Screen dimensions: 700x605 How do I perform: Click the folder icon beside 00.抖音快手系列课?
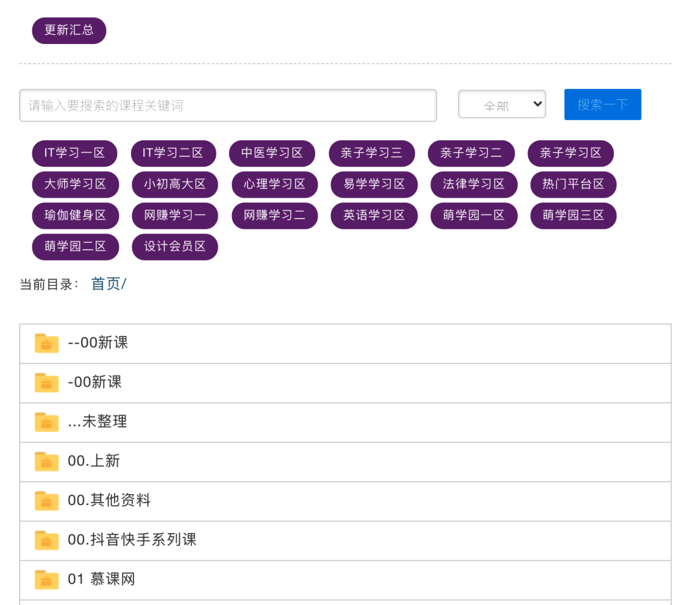pos(45,540)
